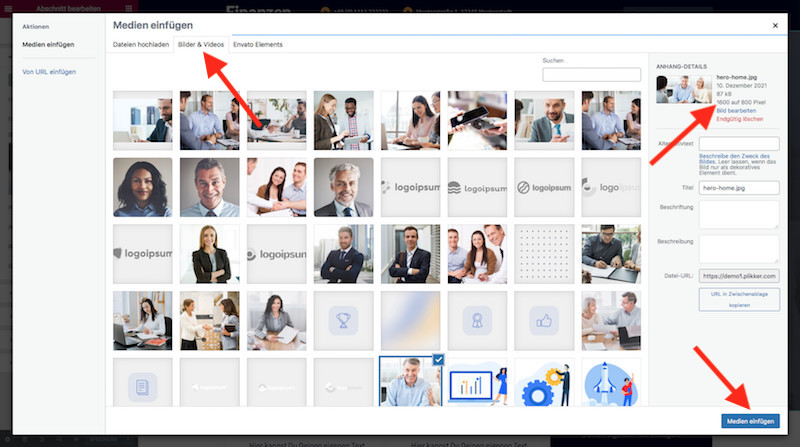Select the award ribbon icon thumbnail
800x447 pixels.
(477, 320)
